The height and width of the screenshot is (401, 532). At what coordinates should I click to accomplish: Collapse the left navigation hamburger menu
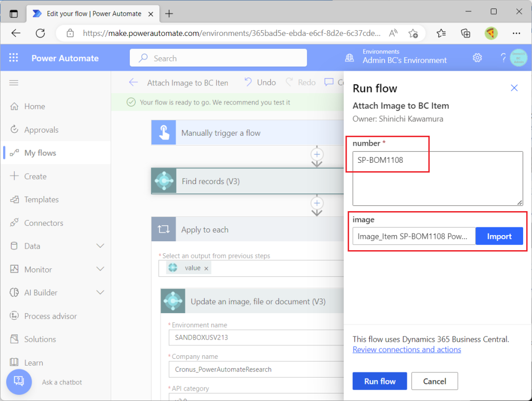pyautogui.click(x=14, y=83)
